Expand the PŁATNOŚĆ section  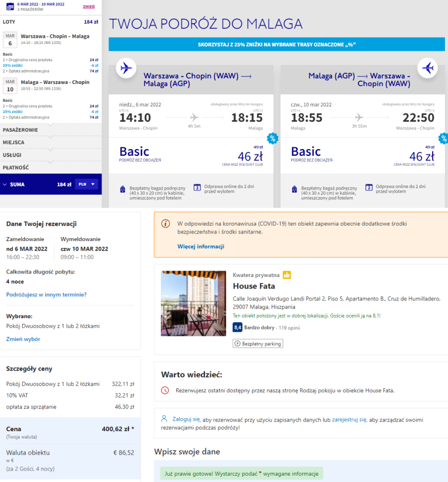51,167
